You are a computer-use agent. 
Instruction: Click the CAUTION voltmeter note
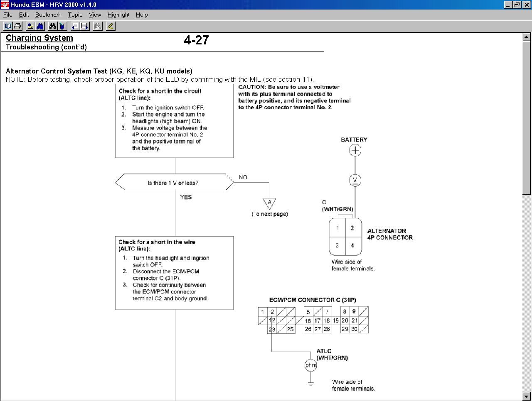point(294,97)
